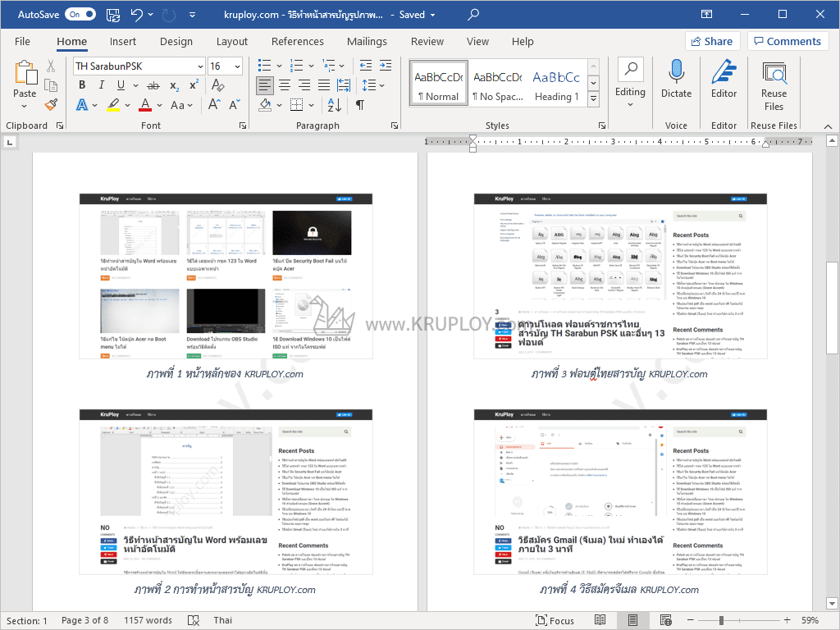
Task: Switch to Read Mode view
Action: [600, 620]
